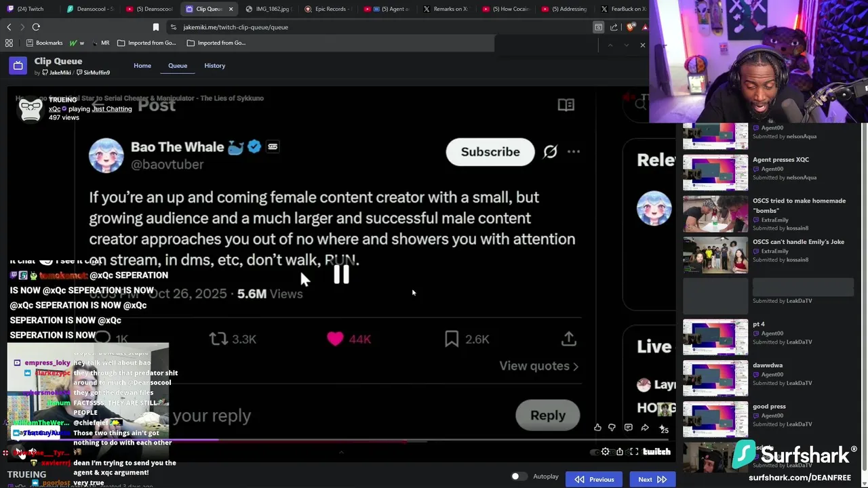Viewport: 868px width, 488px height.
Task: Close the Clip Queue browser tab
Action: 231,9
